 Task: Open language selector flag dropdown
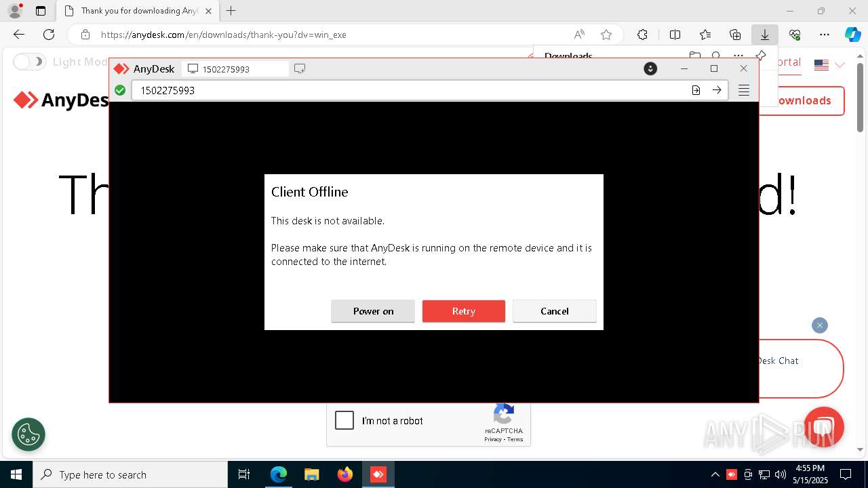(x=830, y=64)
